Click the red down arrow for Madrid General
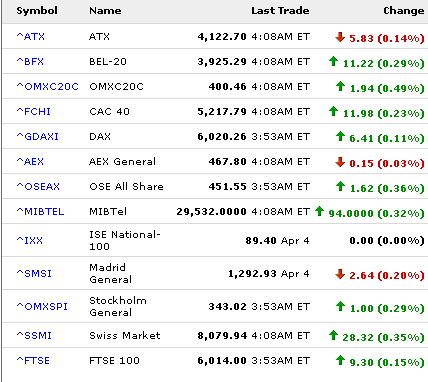This screenshot has width=428, height=382. (x=340, y=274)
